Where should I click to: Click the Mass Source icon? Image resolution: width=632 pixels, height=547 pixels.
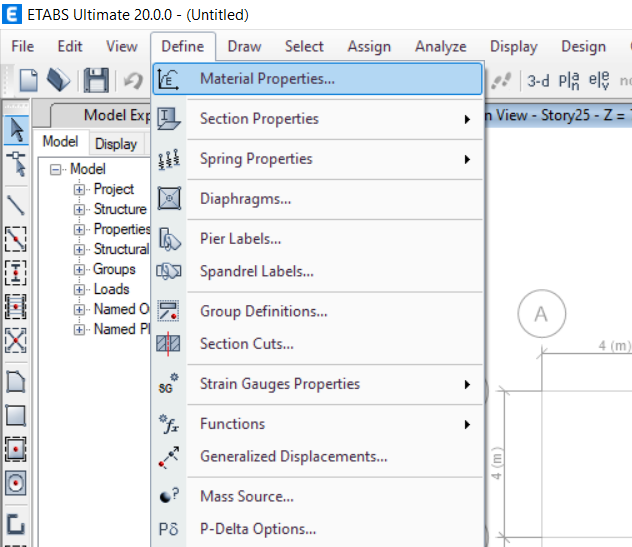(169, 495)
